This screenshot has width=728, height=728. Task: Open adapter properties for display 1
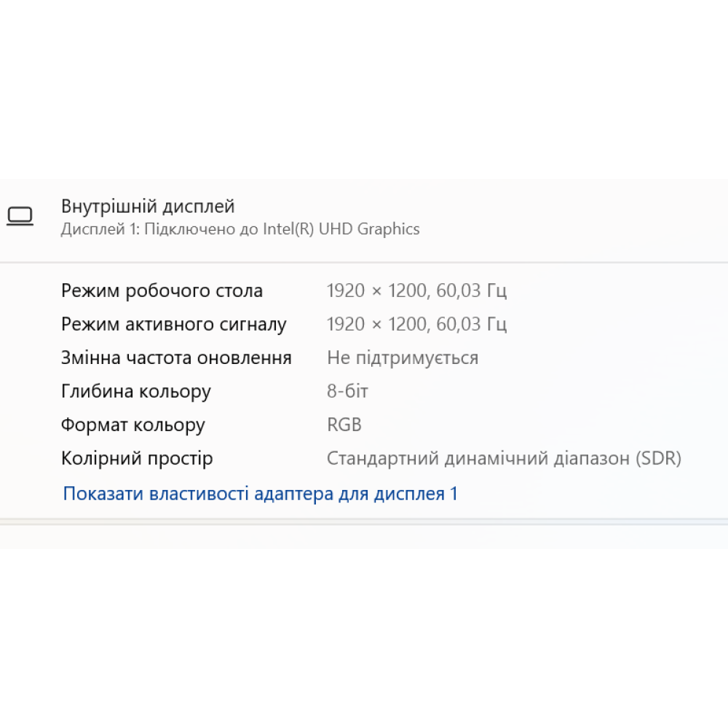click(260, 493)
